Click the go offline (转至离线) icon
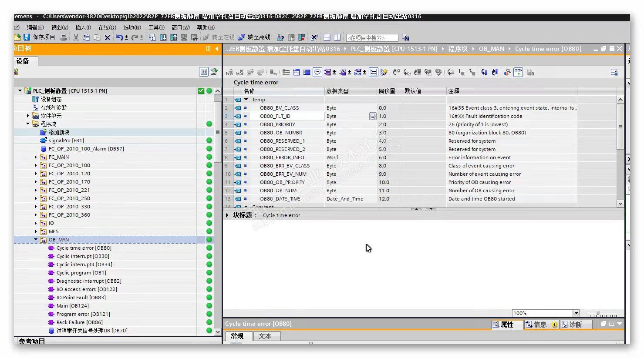The height and width of the screenshot is (358, 644). 242,37
